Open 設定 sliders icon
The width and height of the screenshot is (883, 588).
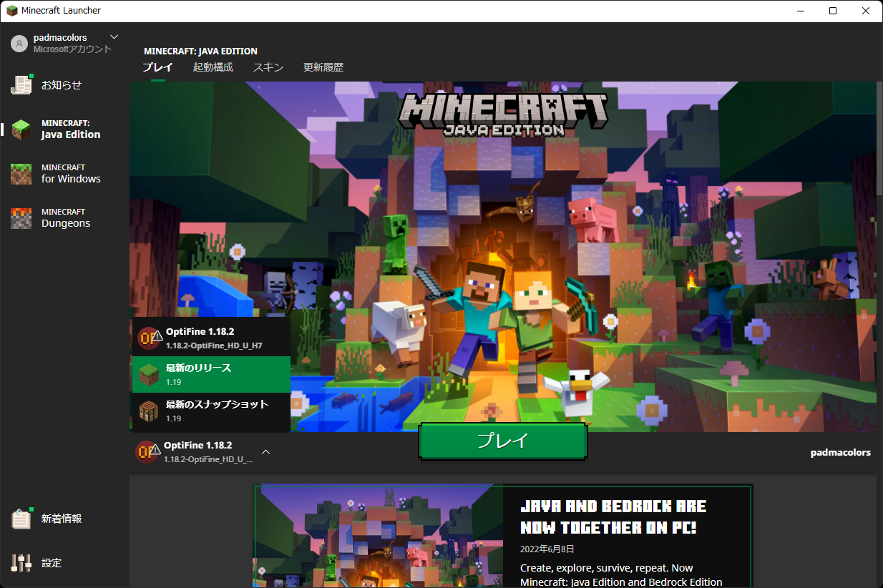(21, 563)
